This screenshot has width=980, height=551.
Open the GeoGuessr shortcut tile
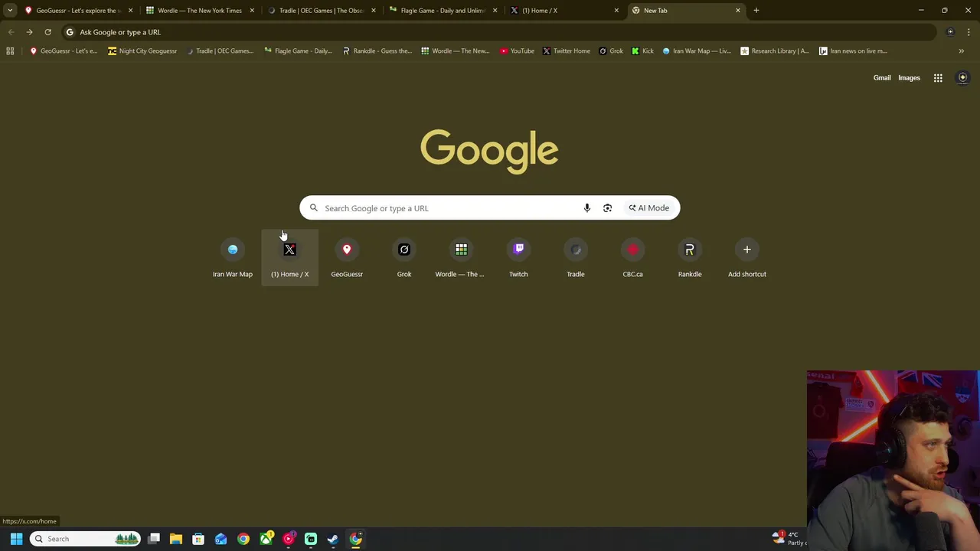pyautogui.click(x=347, y=258)
